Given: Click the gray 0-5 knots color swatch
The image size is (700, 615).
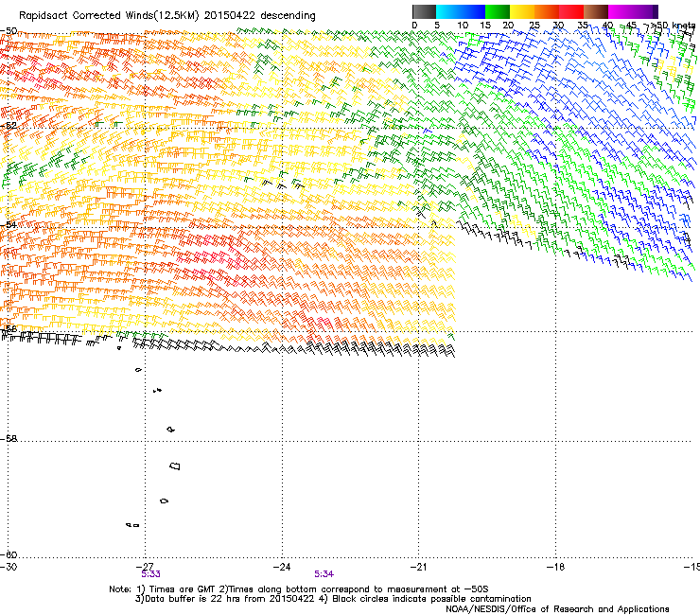Looking at the screenshot, I should pos(424,11).
